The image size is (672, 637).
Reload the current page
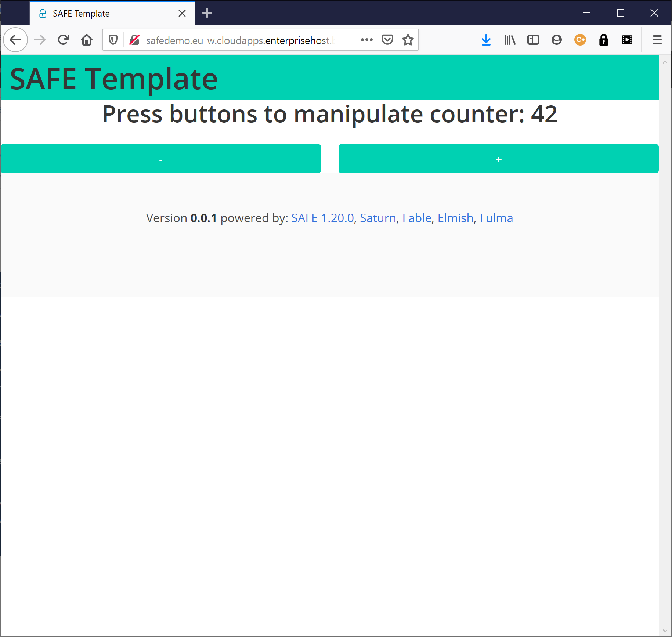click(63, 40)
